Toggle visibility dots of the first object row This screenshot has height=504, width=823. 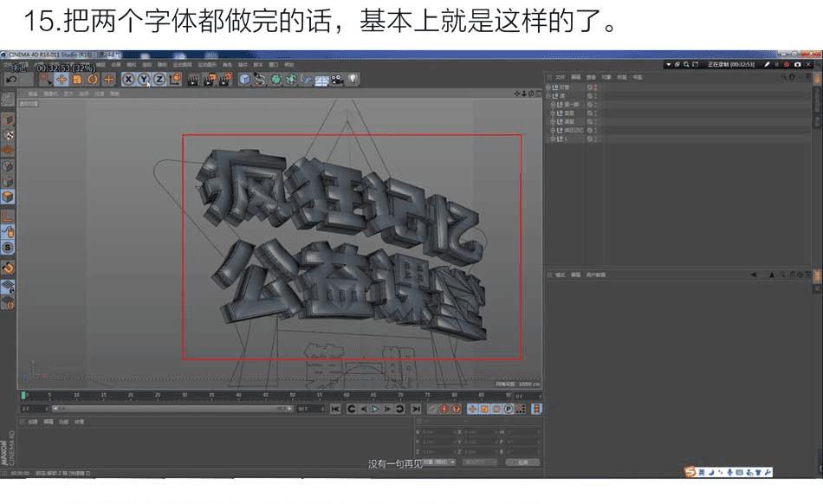pos(595,87)
